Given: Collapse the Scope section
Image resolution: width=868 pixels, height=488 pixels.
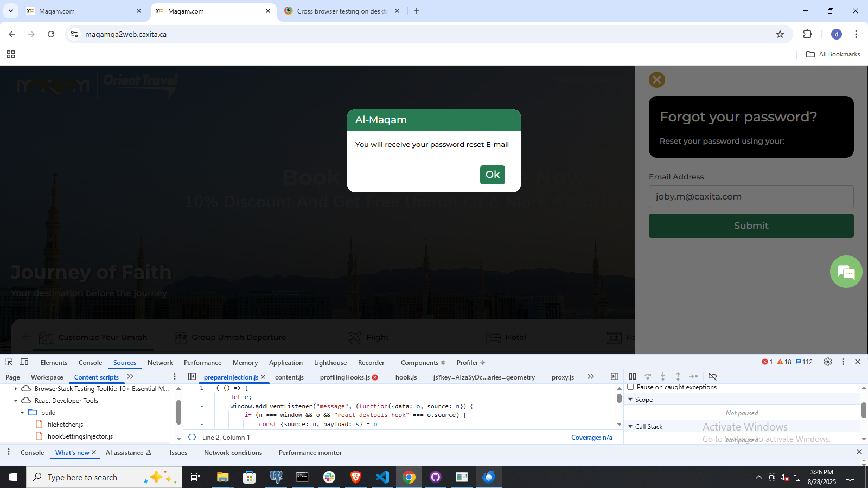Looking at the screenshot, I should (631, 400).
